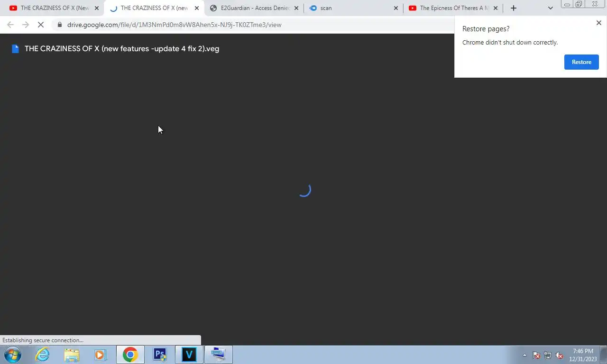This screenshot has height=364, width=607.
Task: Open Windows Media Player from taskbar
Action: [100, 355]
